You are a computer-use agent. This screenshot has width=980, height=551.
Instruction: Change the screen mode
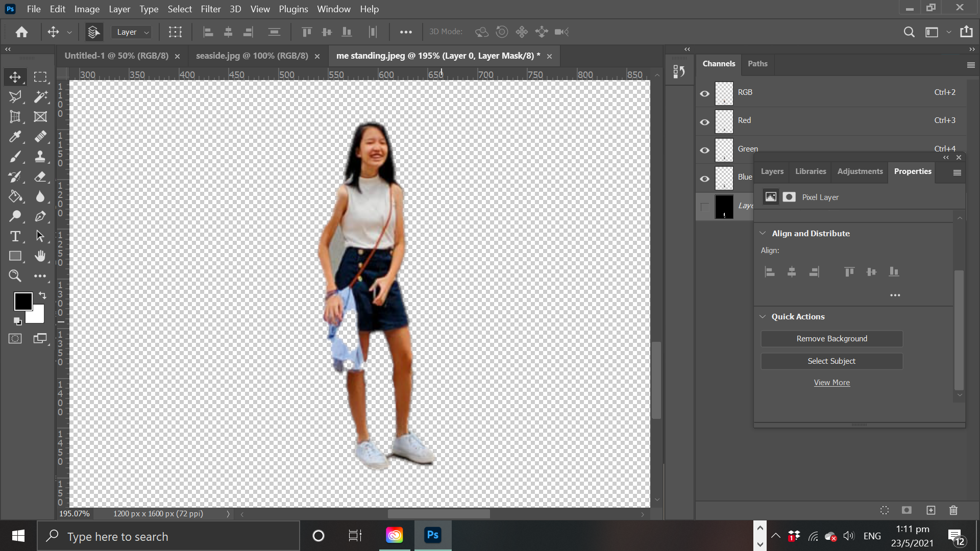point(40,339)
